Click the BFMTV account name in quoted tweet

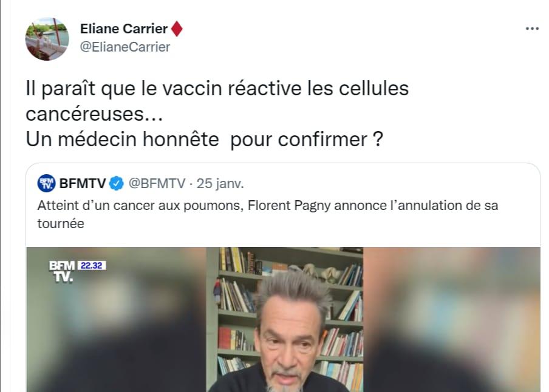click(x=83, y=183)
